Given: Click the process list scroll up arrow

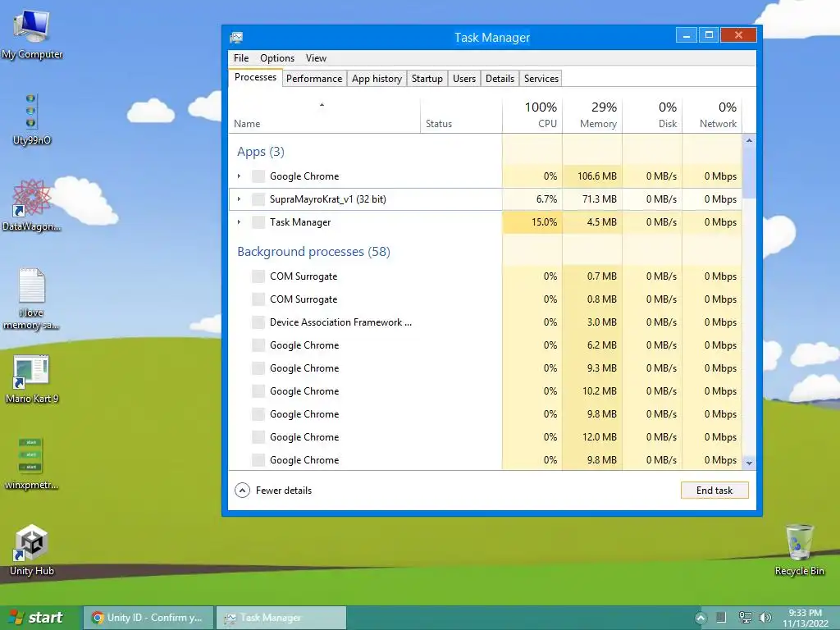Looking at the screenshot, I should [749, 140].
